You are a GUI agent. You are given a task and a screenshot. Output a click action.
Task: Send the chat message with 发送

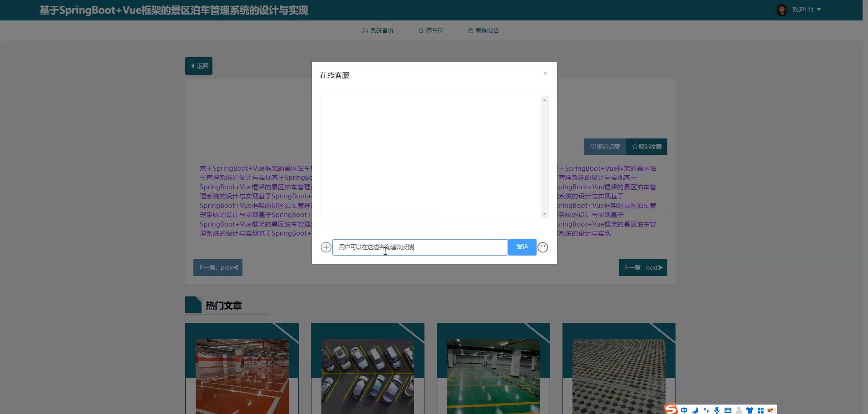pyautogui.click(x=522, y=247)
